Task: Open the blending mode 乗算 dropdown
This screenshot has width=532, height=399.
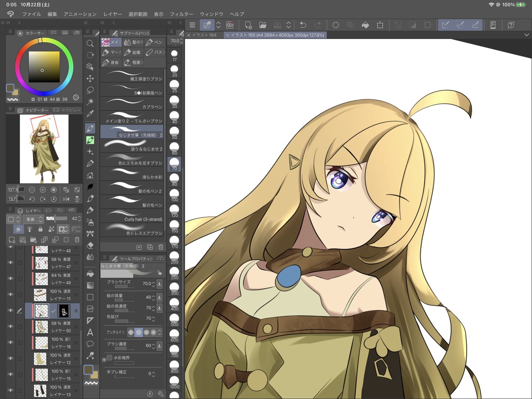Action: coord(33,219)
